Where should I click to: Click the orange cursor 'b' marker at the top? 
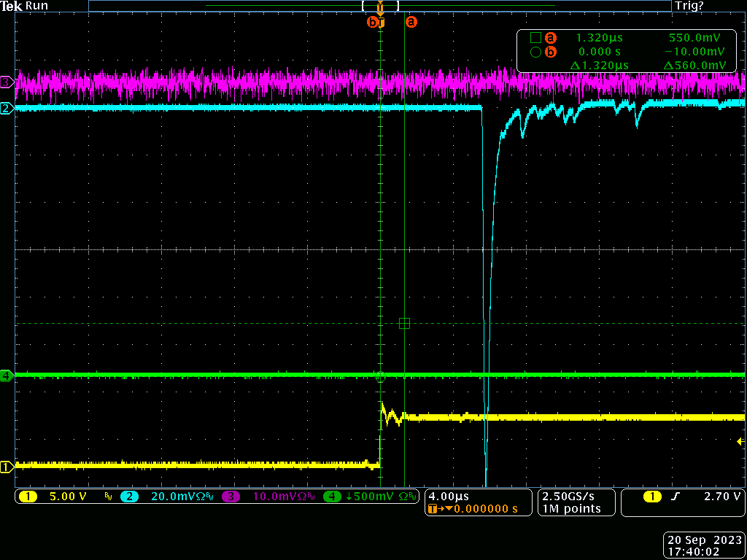click(x=372, y=22)
